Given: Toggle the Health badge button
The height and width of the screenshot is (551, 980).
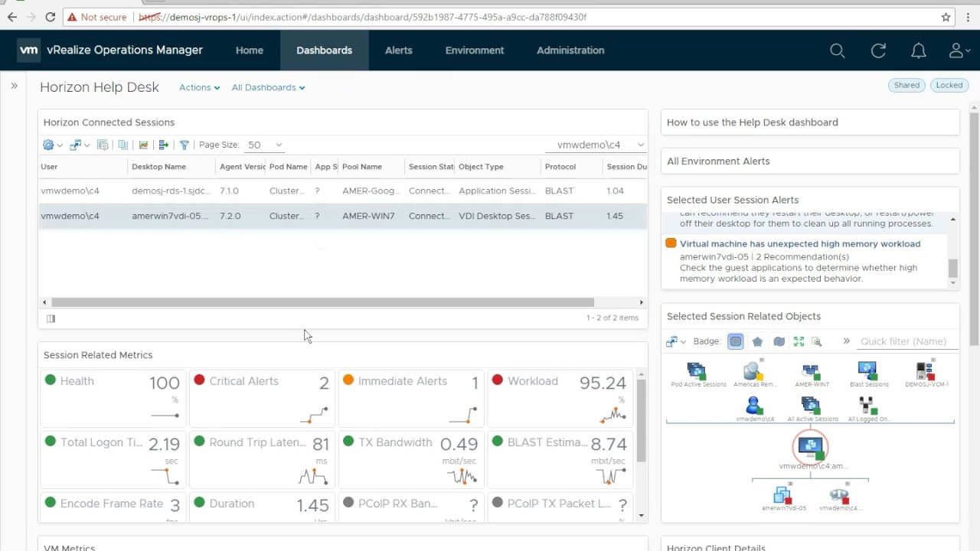Looking at the screenshot, I should point(736,341).
